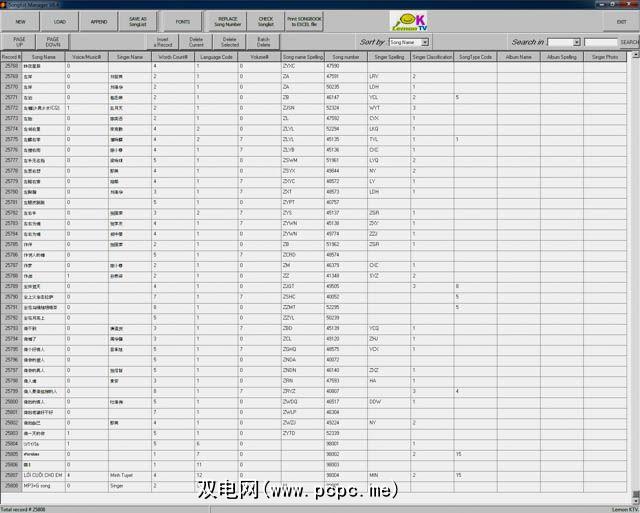Viewport: 640px width, 513px height.
Task: Click Insert a Record button
Action: coord(162,42)
